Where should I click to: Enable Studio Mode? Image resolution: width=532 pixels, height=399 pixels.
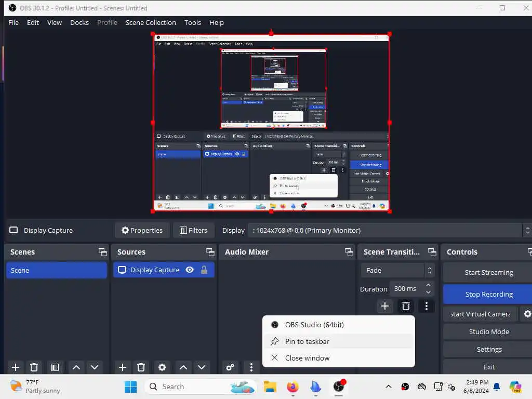[488, 332]
